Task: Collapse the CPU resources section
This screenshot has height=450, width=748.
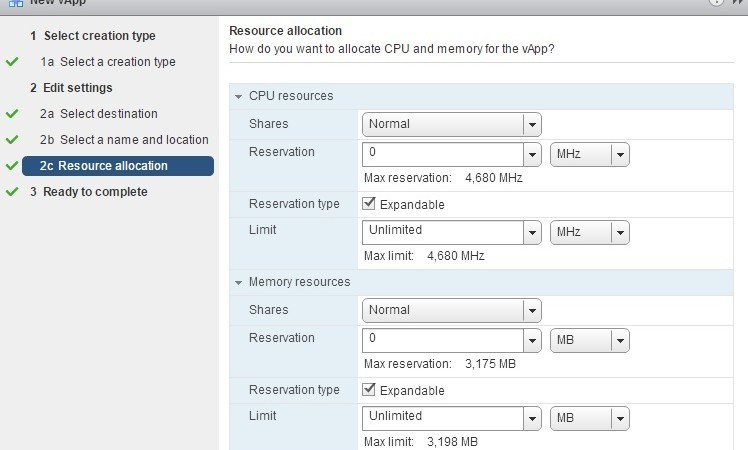Action: tap(239, 96)
